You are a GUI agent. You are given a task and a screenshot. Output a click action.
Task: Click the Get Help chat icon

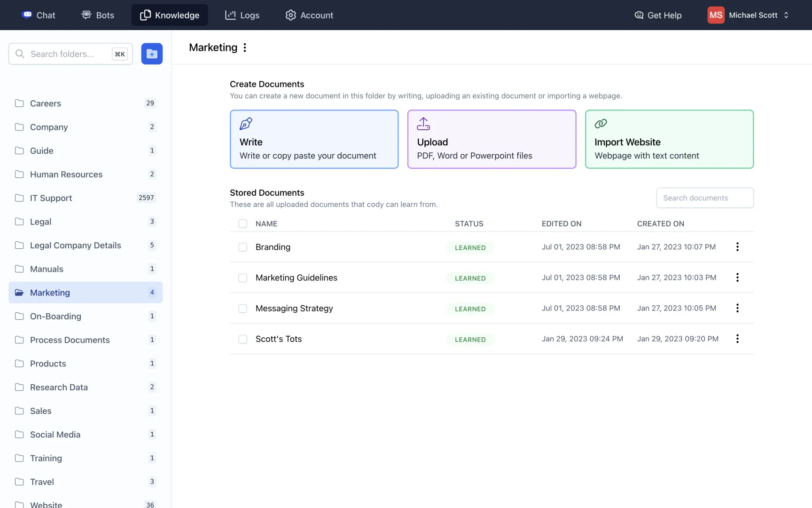(639, 15)
